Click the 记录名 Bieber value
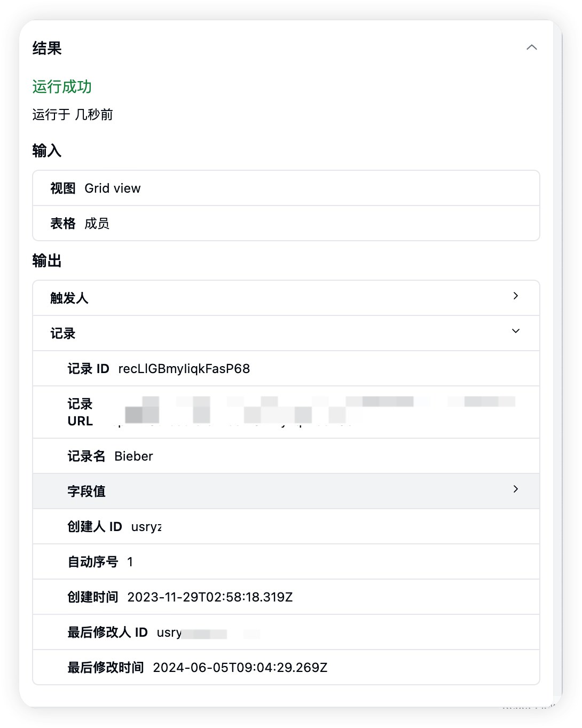Image resolution: width=582 pixels, height=728 pixels. point(133,456)
